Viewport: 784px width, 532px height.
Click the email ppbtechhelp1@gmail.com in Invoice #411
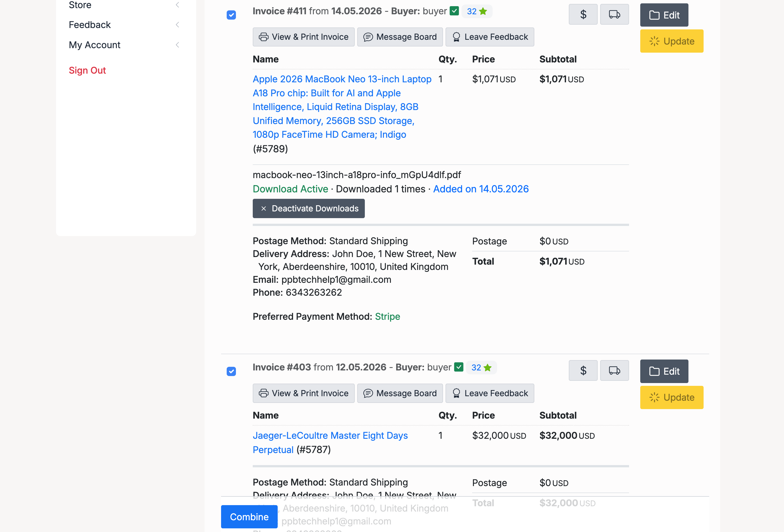click(x=336, y=279)
